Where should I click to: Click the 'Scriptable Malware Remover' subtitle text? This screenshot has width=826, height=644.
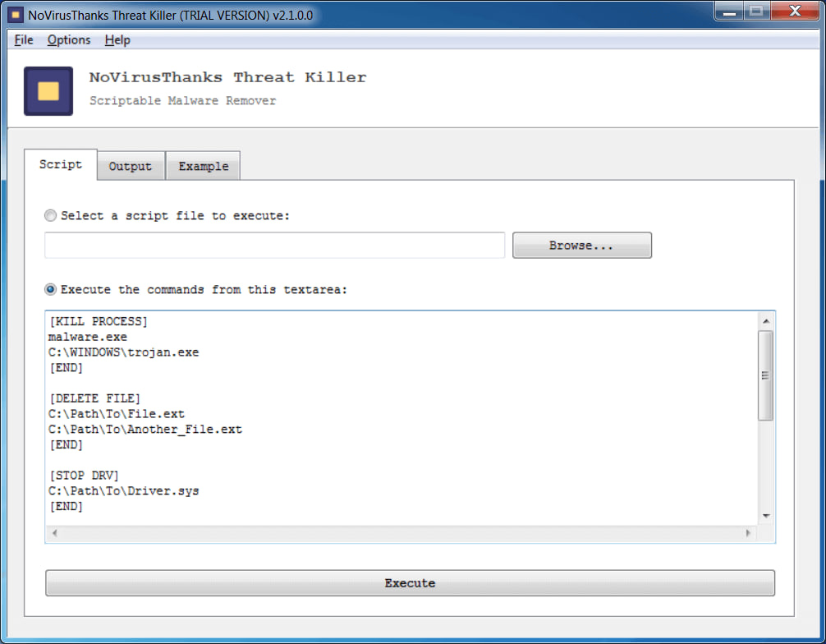click(x=182, y=101)
